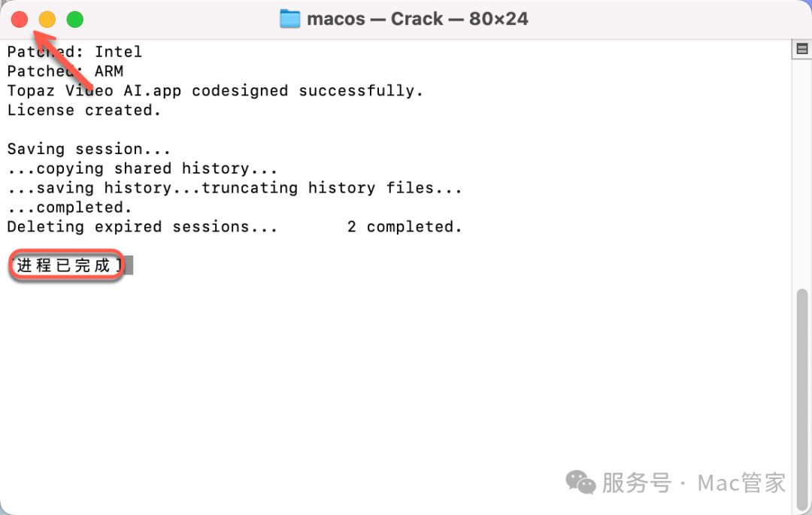
Task: Click the "truncating history files" output line
Action: click(235, 188)
